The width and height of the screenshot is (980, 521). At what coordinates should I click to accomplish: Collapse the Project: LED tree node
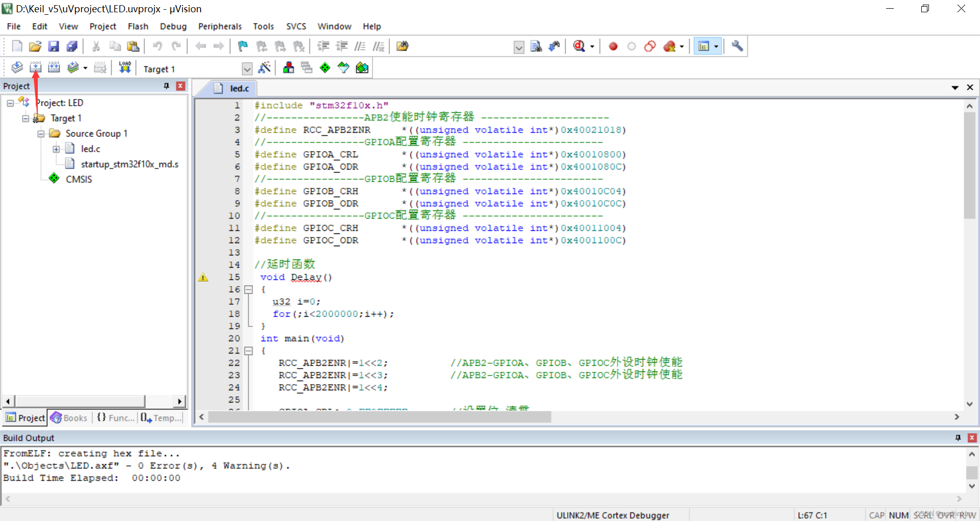pyautogui.click(x=10, y=103)
